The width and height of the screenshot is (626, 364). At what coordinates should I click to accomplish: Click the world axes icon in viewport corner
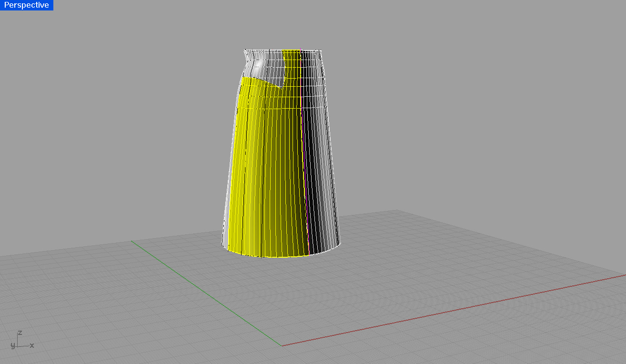[x=22, y=340]
